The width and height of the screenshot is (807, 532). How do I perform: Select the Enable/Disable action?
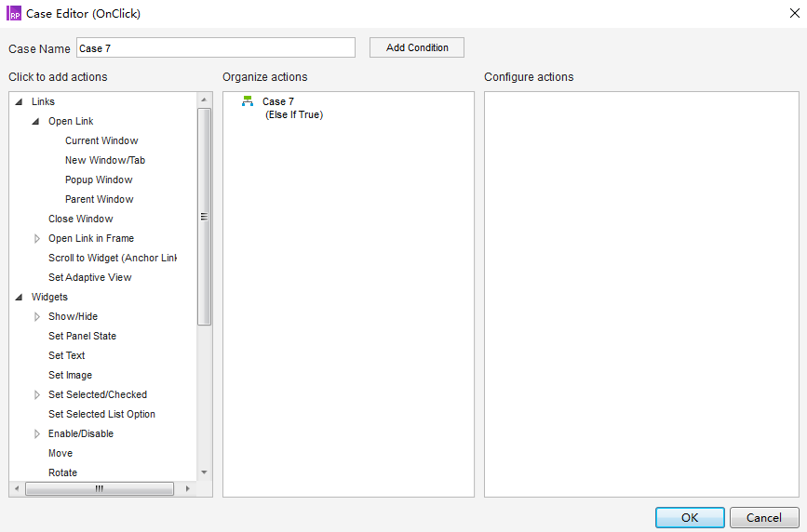coord(81,434)
